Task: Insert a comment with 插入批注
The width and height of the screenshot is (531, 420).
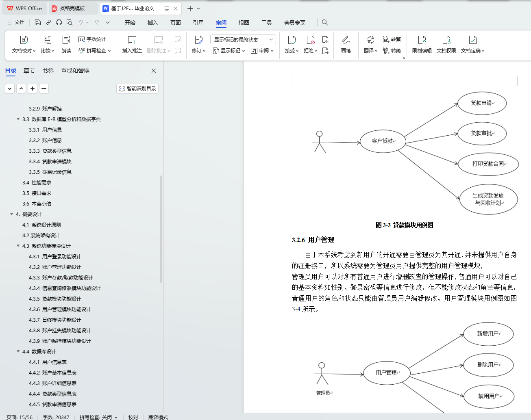Action: click(x=132, y=45)
